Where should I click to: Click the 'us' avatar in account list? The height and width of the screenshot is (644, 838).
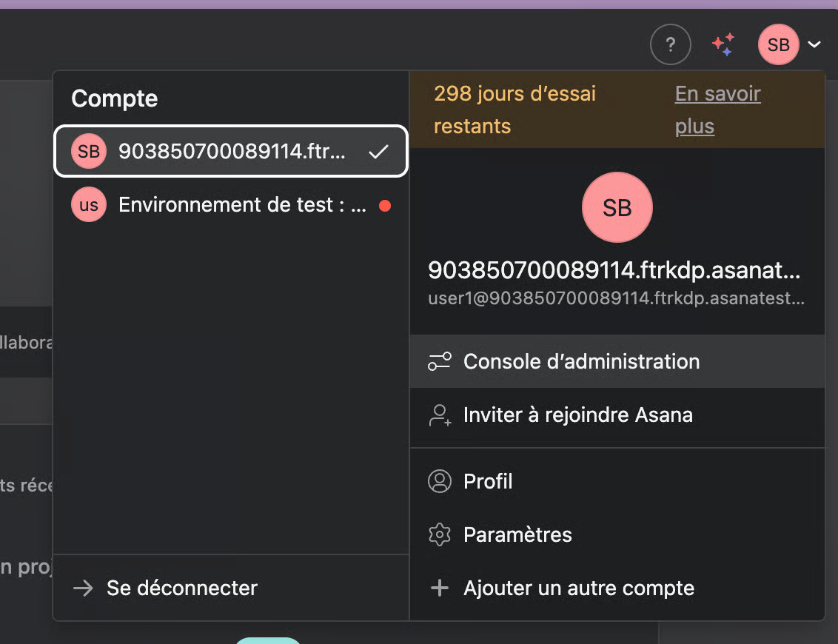pos(89,205)
